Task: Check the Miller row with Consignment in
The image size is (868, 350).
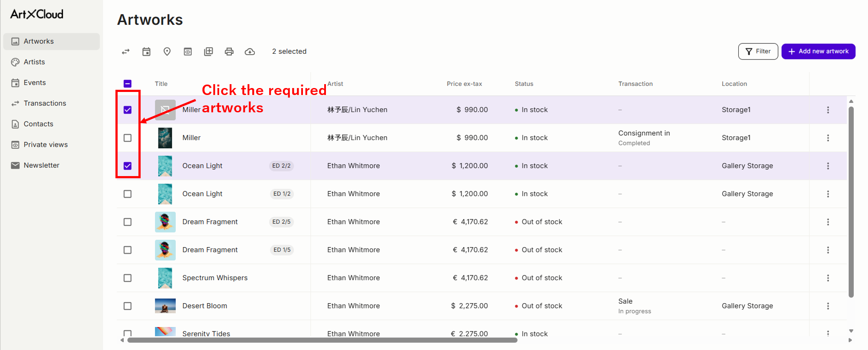Action: [128, 138]
